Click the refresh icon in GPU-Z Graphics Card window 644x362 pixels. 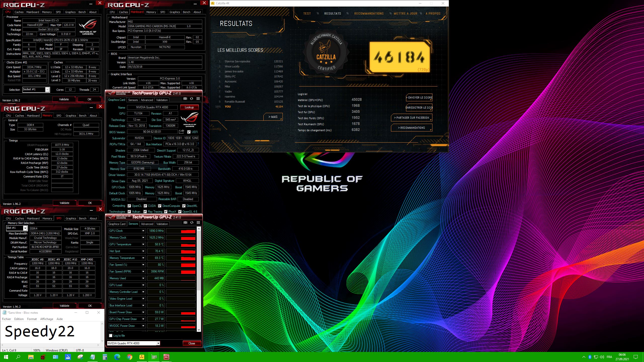[x=192, y=99]
